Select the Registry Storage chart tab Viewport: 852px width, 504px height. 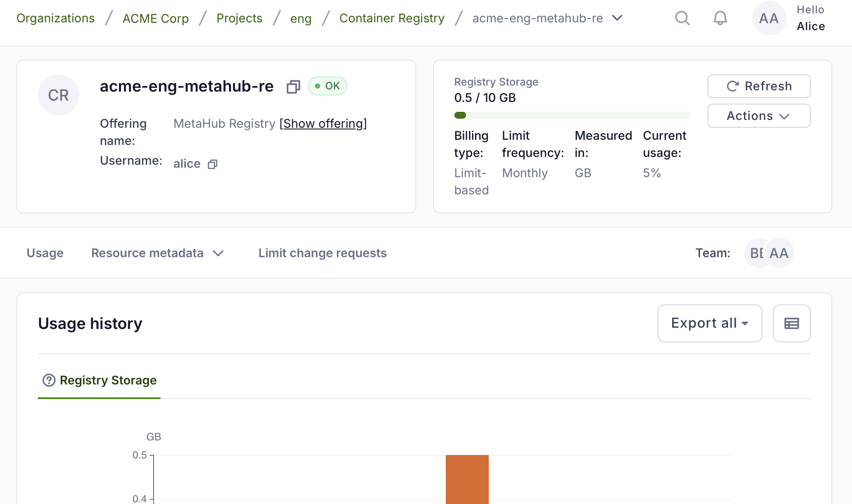99,380
